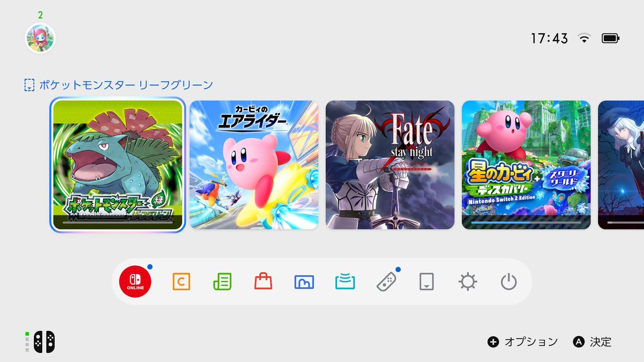Open the teal GameShare icon

pyautogui.click(x=345, y=282)
